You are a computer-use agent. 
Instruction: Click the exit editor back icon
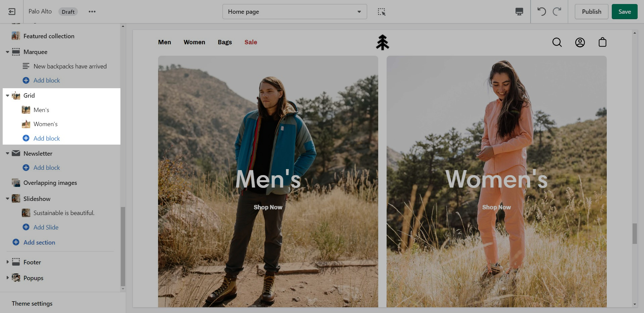[12, 12]
